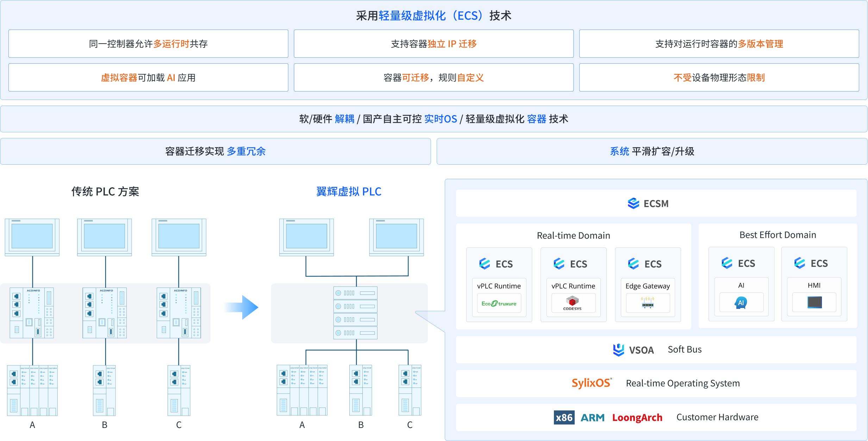The height and width of the screenshot is (441, 868).
Task: Click the AI head icon
Action: [741, 303]
